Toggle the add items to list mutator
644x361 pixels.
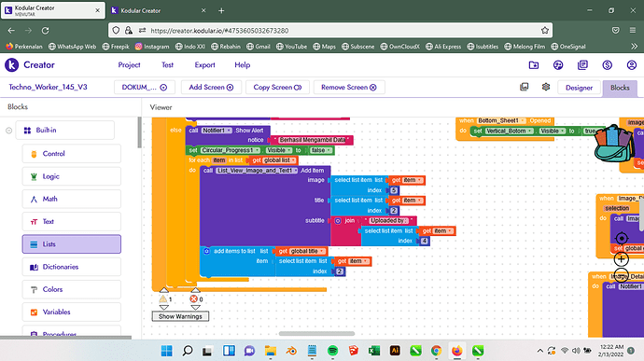(x=206, y=251)
